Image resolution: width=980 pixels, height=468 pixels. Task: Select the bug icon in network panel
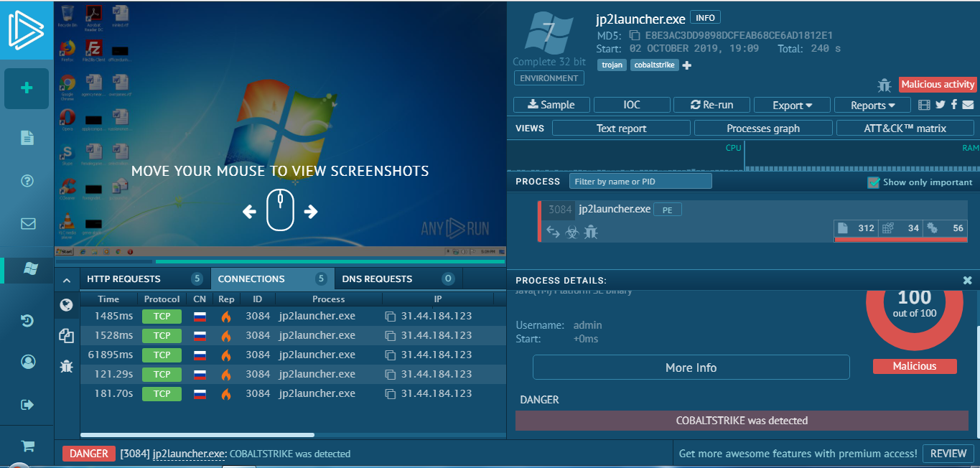click(67, 365)
